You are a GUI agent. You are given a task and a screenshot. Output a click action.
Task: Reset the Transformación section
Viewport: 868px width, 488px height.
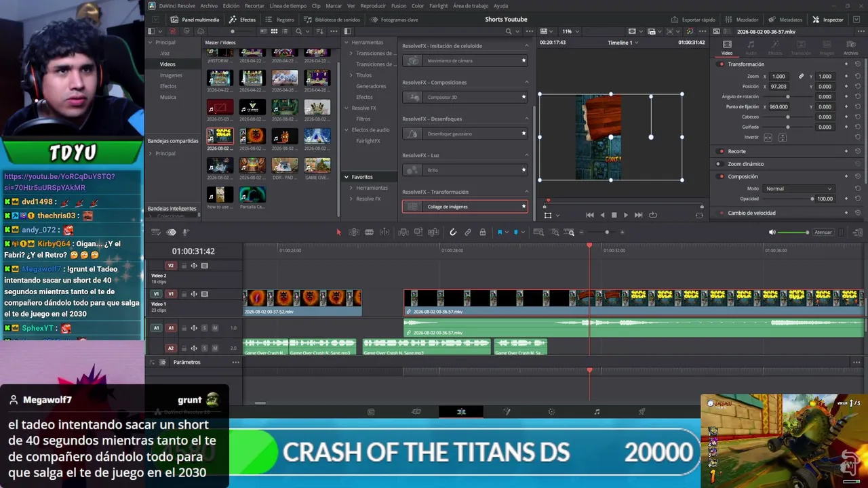[858, 64]
